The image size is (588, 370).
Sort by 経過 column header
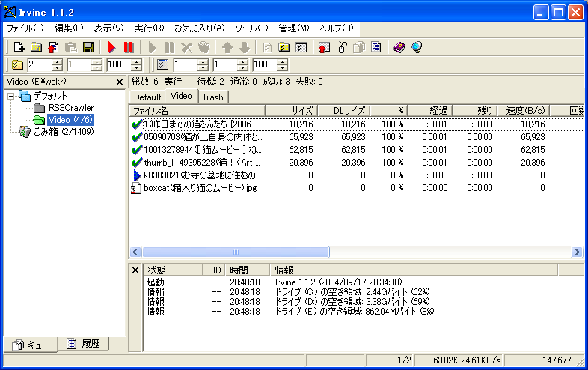(x=430, y=111)
